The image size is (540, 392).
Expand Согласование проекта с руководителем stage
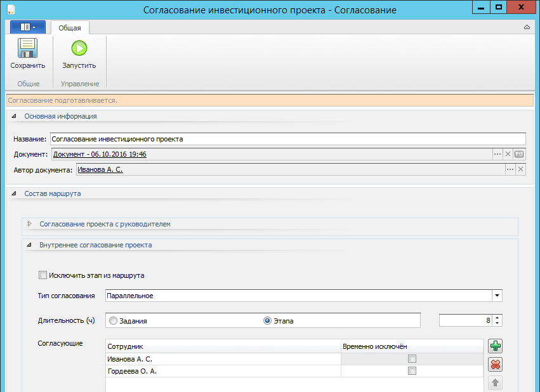[x=29, y=224]
